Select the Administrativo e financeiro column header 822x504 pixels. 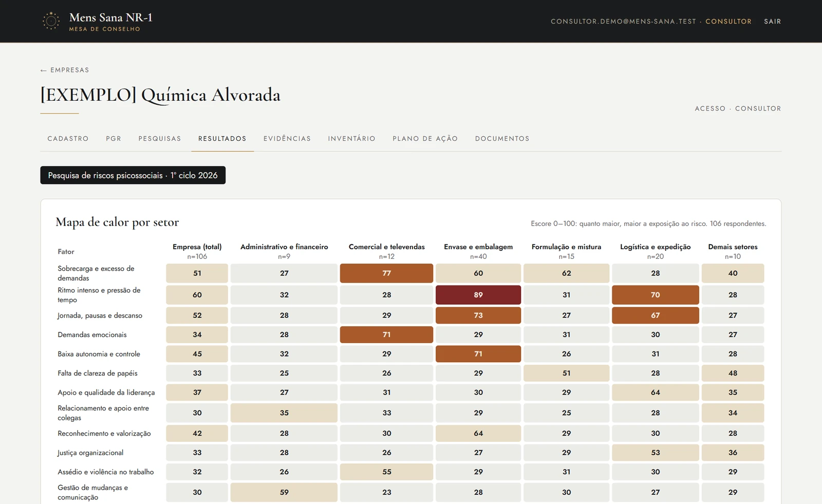(x=284, y=251)
